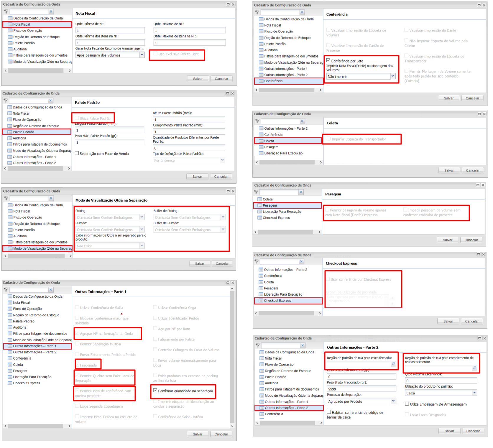Select 'Auditoria' in the Palete Padrão window tree

(x=19, y=138)
